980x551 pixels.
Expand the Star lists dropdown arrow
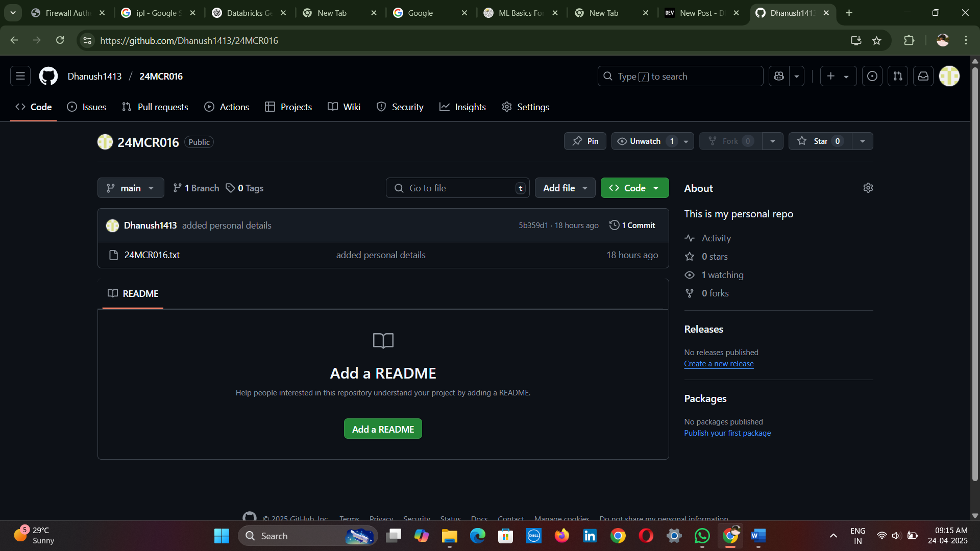coord(863,141)
